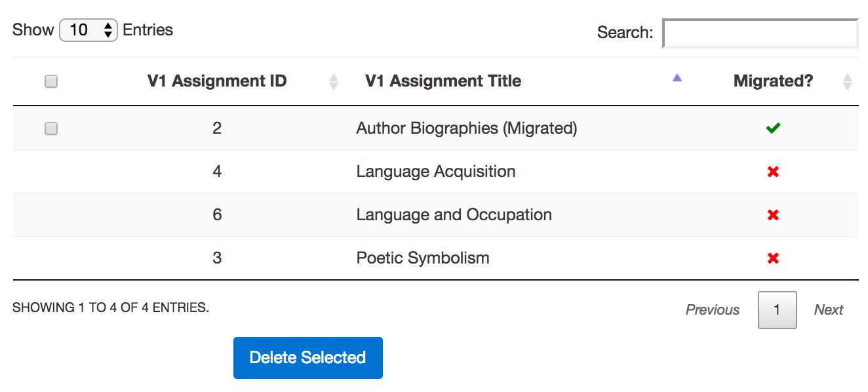Screen dimensions: 868x392
Task: Click the blue sort triangle on V1 Assignment Title
Action: point(676,77)
